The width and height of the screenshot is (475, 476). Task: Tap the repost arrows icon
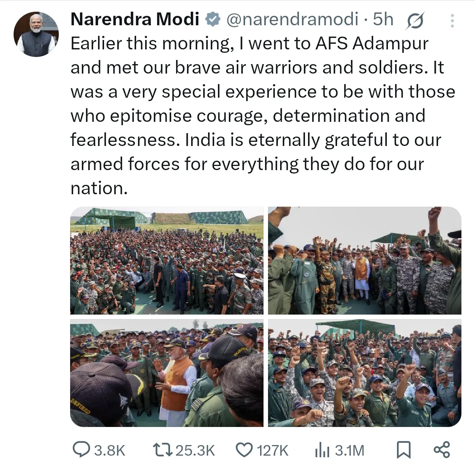[x=162, y=450]
